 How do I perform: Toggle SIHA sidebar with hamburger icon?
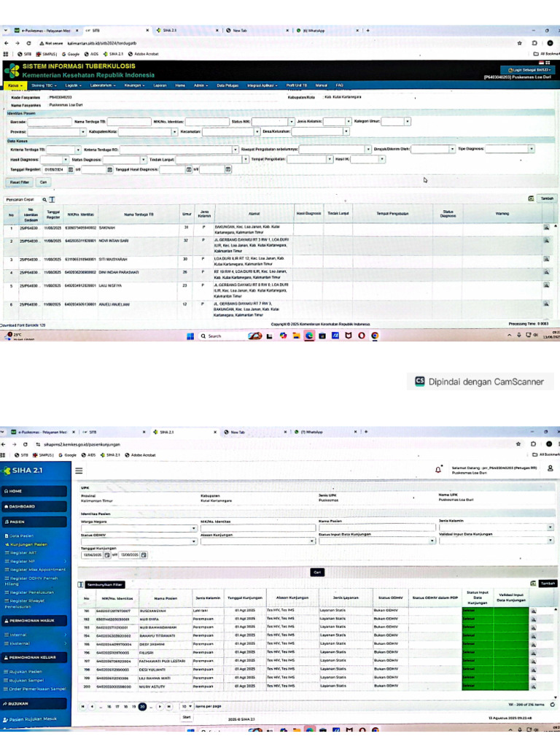click(79, 471)
